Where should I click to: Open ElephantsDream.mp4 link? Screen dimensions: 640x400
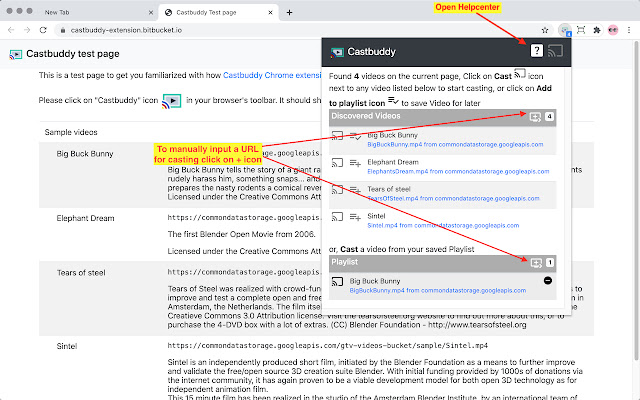point(458,171)
